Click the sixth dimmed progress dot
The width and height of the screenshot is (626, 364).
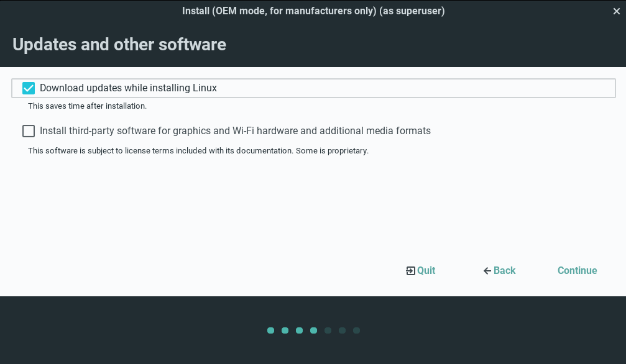[342, 330]
